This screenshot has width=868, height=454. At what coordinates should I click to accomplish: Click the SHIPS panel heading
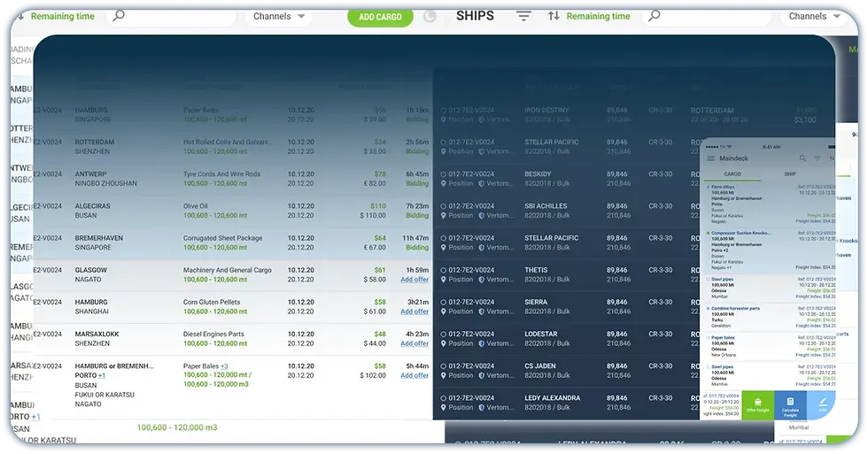pos(475,16)
